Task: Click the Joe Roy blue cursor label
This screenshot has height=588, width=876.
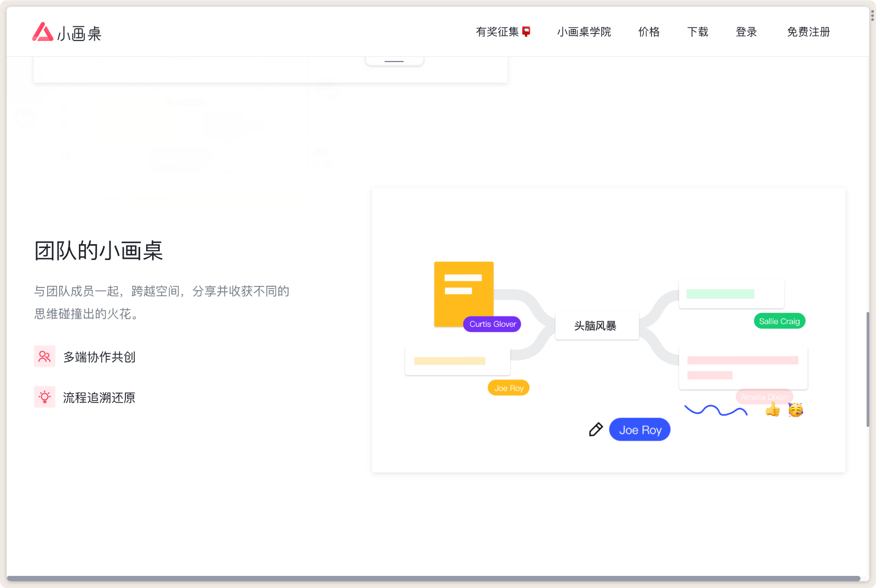Action: (639, 429)
